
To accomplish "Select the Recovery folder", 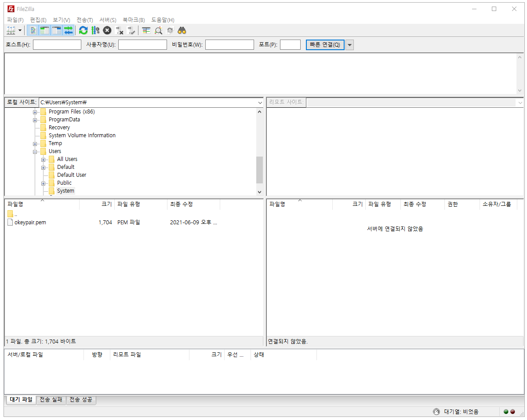I will tap(59, 128).
